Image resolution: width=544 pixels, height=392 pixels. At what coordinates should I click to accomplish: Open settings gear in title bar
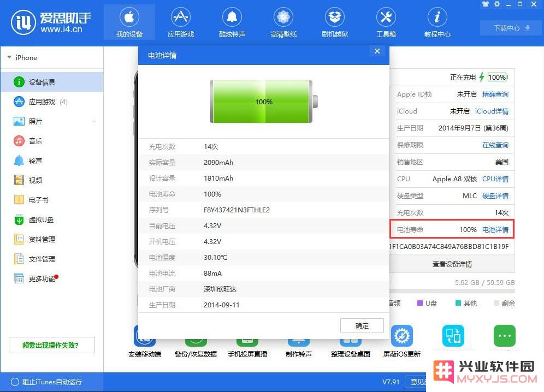click(x=497, y=4)
